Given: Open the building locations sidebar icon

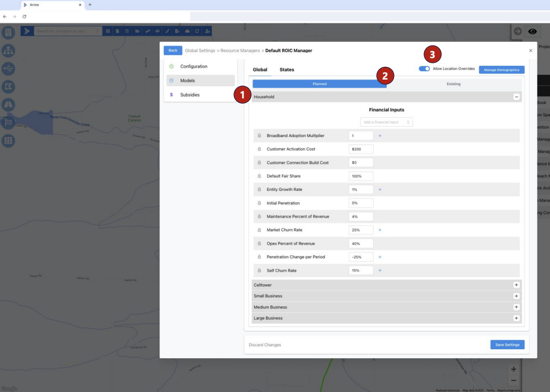Looking at the screenshot, I should 9,33.
